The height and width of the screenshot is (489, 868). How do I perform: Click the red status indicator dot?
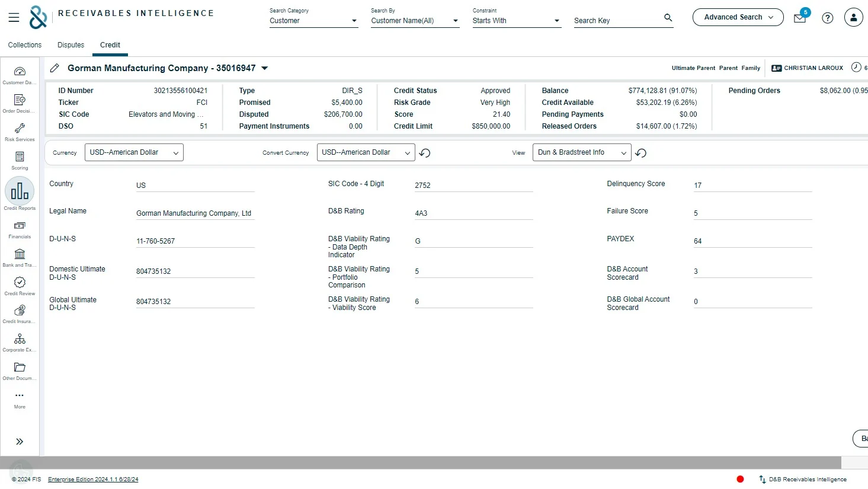coord(740,479)
